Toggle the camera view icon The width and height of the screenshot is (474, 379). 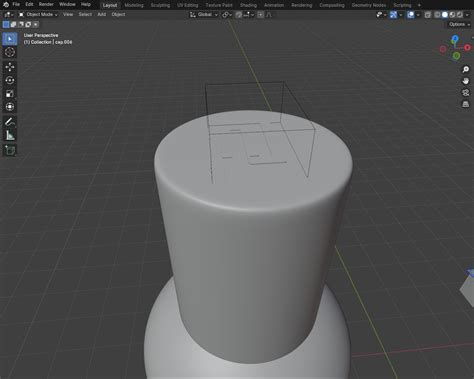coord(465,93)
